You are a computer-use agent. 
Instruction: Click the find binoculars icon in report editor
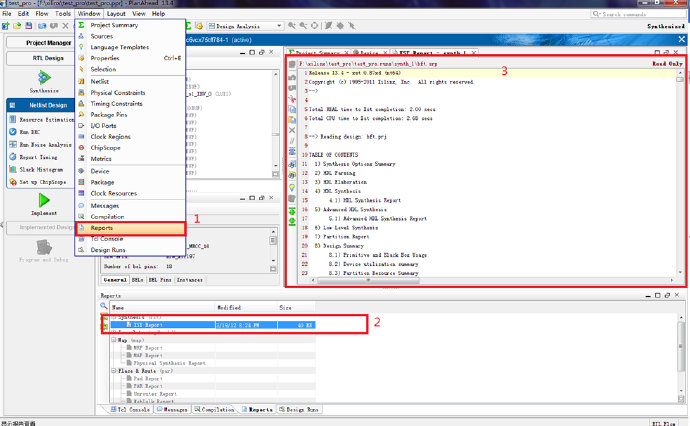pos(292,164)
